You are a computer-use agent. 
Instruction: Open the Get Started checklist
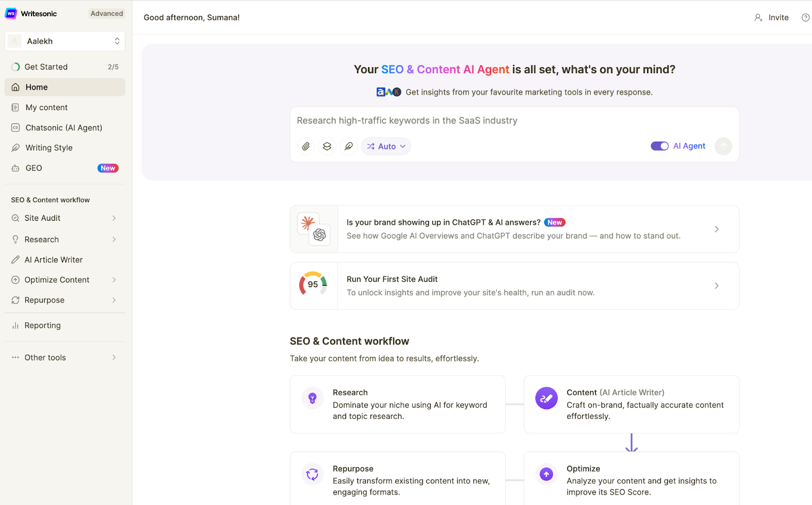[x=65, y=67]
